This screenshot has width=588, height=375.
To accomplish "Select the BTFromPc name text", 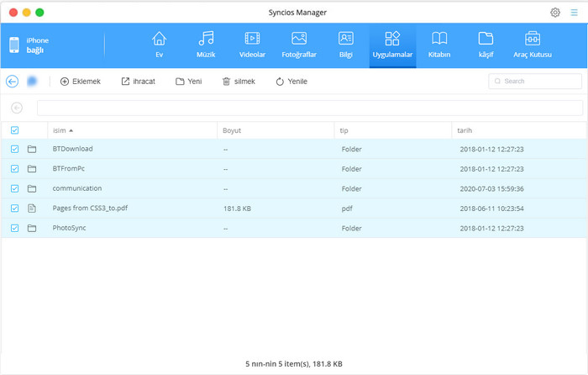I will point(69,168).
